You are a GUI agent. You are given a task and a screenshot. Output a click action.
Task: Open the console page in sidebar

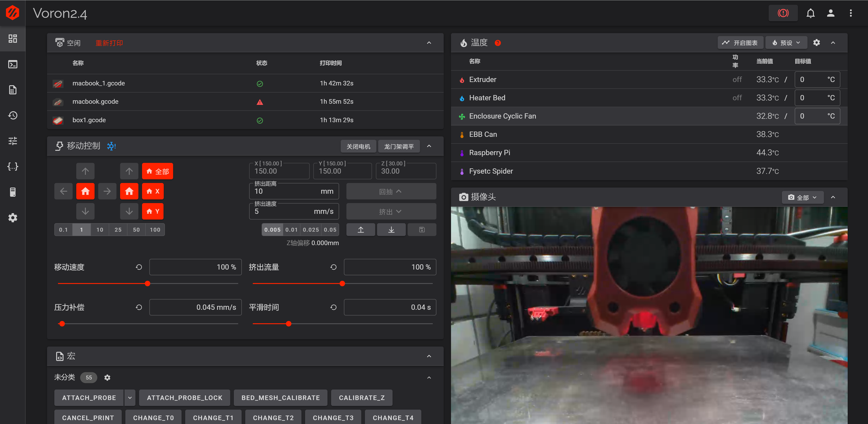click(x=13, y=64)
